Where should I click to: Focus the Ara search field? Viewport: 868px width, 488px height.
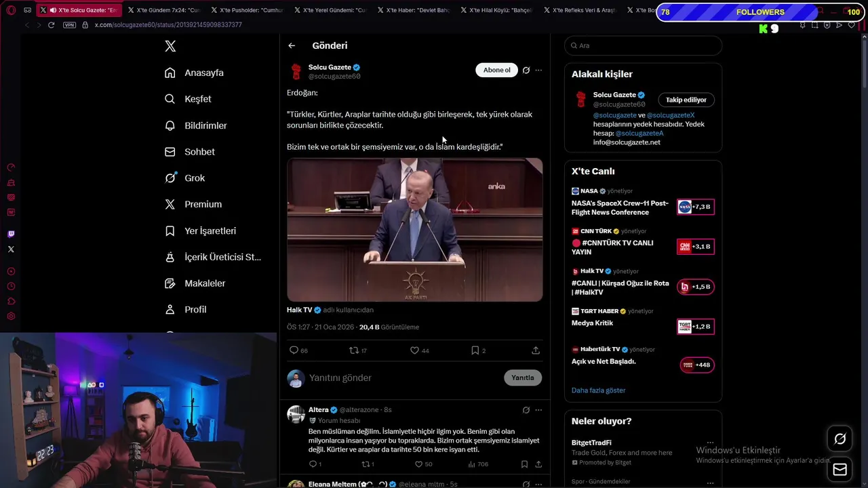(x=643, y=45)
